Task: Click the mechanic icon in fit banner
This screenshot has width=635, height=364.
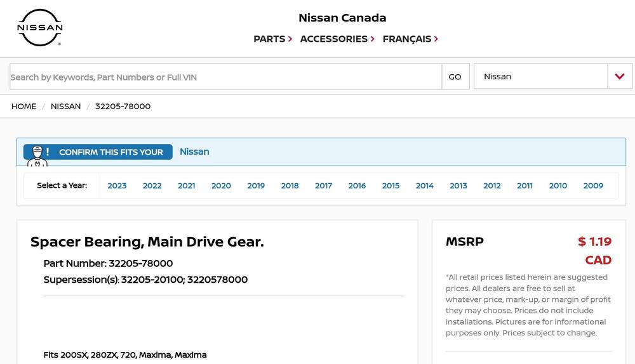Action: coord(37,156)
